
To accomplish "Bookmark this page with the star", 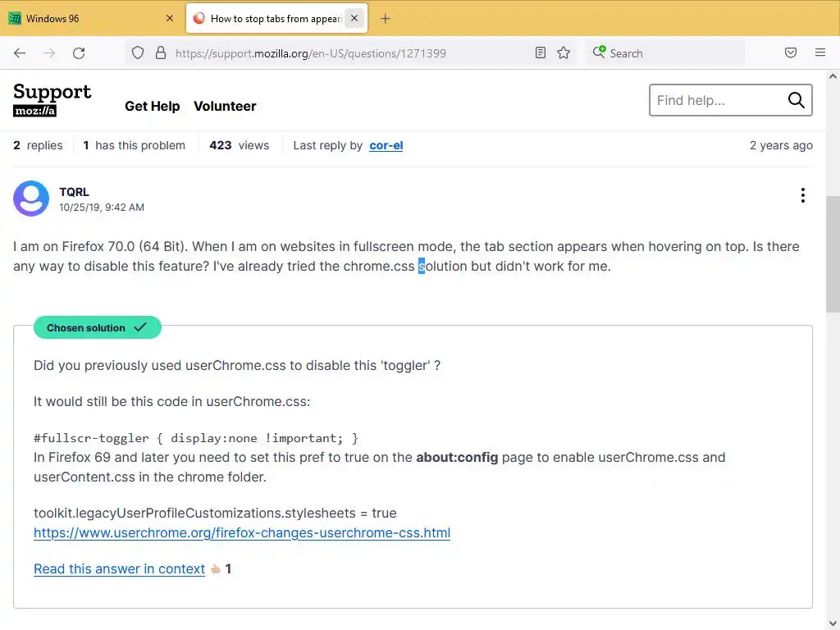I will pyautogui.click(x=564, y=52).
